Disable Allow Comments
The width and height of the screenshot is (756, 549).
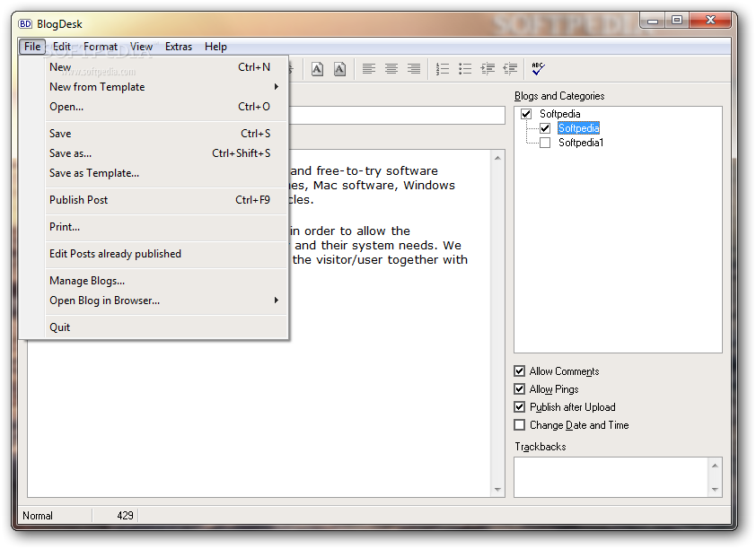tap(519, 370)
